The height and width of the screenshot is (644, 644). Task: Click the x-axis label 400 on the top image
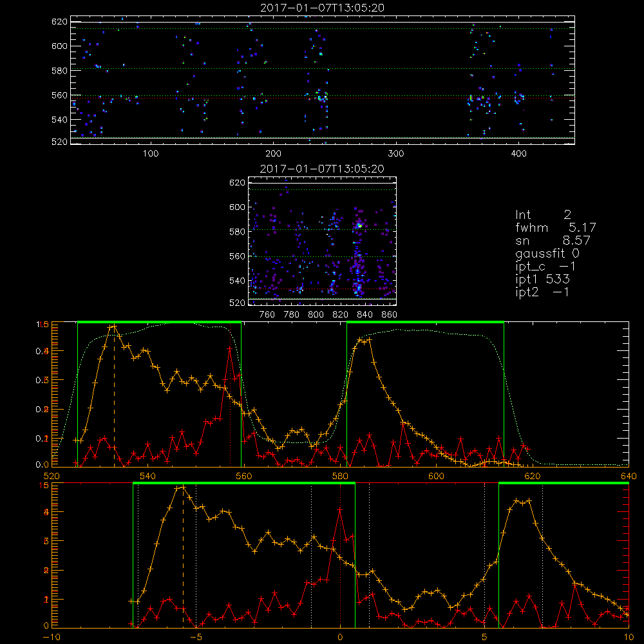click(518, 154)
